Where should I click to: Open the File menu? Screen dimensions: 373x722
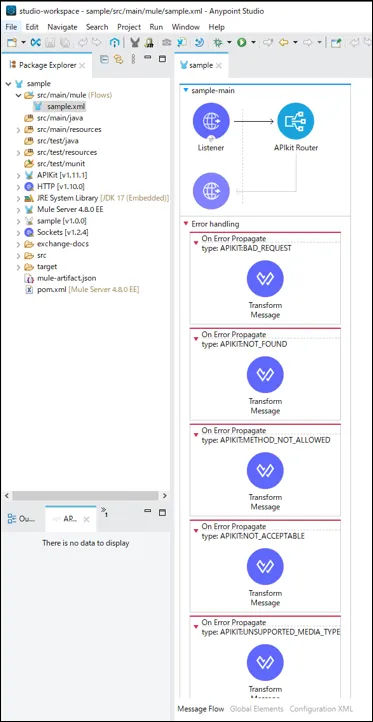coord(11,27)
